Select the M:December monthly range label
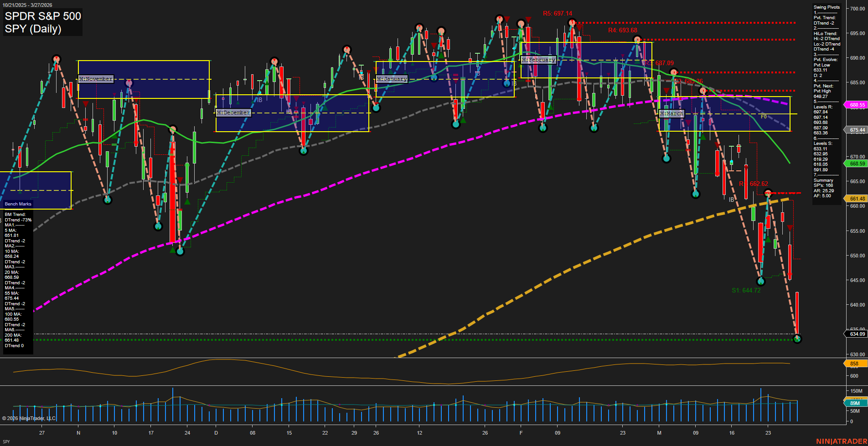 pyautogui.click(x=233, y=113)
